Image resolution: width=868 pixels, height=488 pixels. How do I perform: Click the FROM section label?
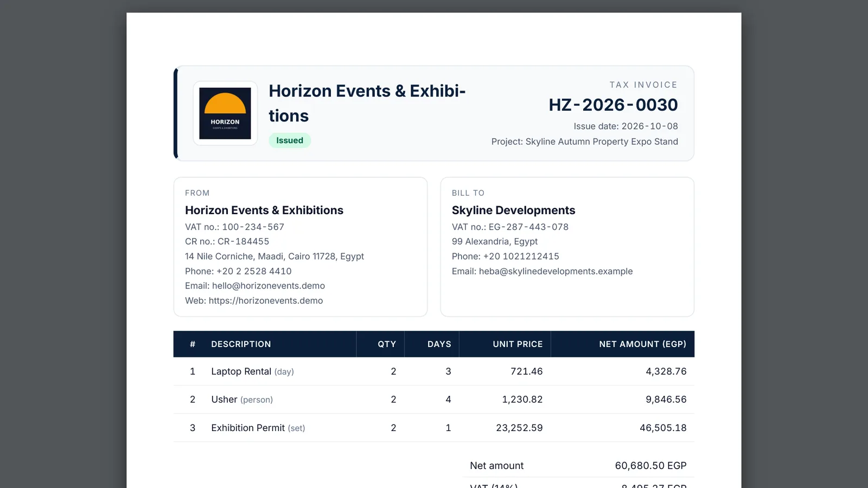[197, 193]
